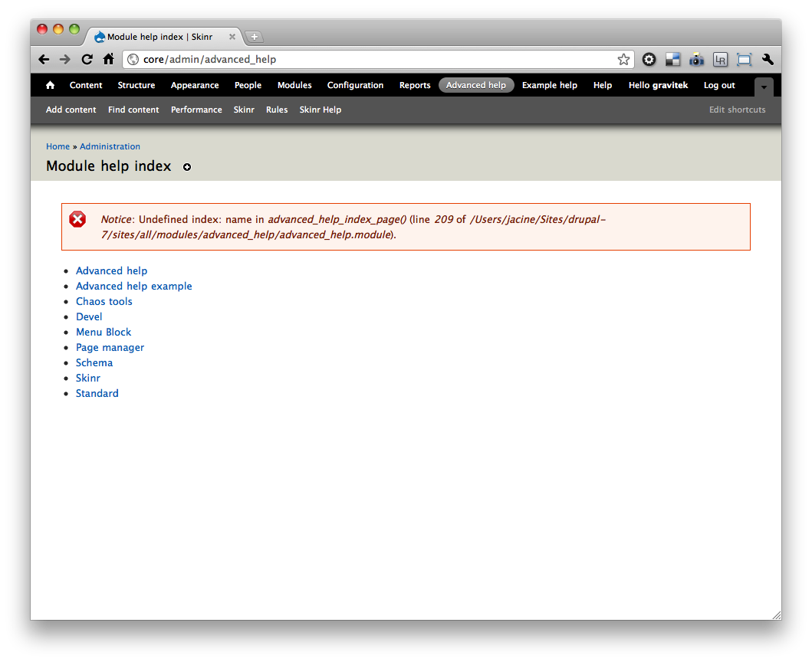
Task: Open the Devel help link
Action: tap(89, 316)
